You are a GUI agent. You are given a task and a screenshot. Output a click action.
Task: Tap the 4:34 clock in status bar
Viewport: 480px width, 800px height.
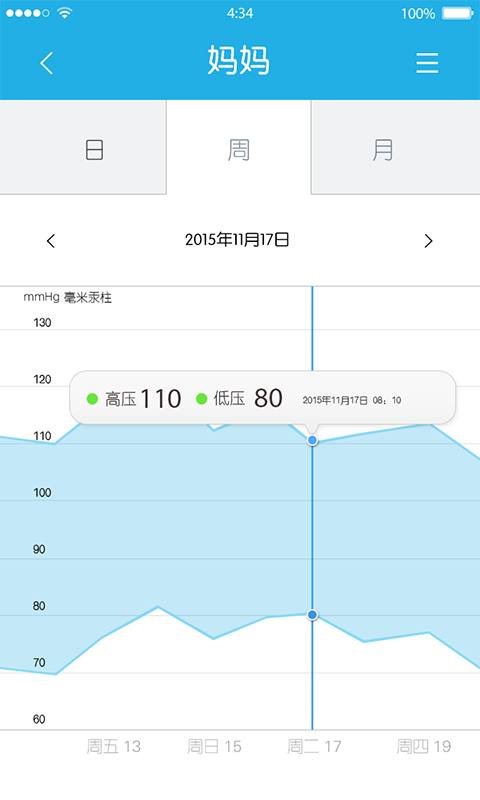tap(240, 13)
